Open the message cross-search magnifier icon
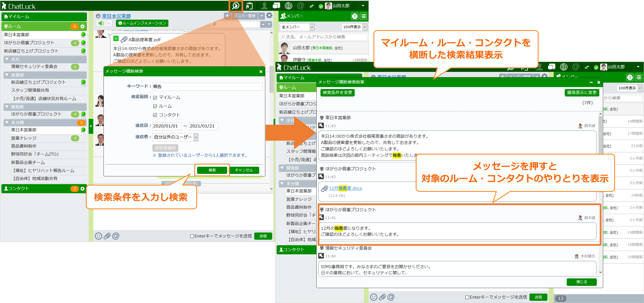The width and height of the screenshot is (644, 303). (x=236, y=6)
